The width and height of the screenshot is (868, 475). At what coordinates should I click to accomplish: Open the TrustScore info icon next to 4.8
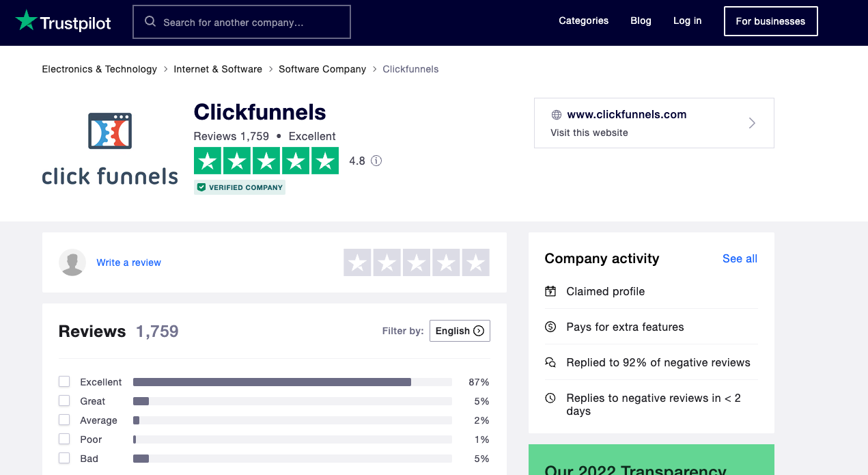click(x=376, y=161)
